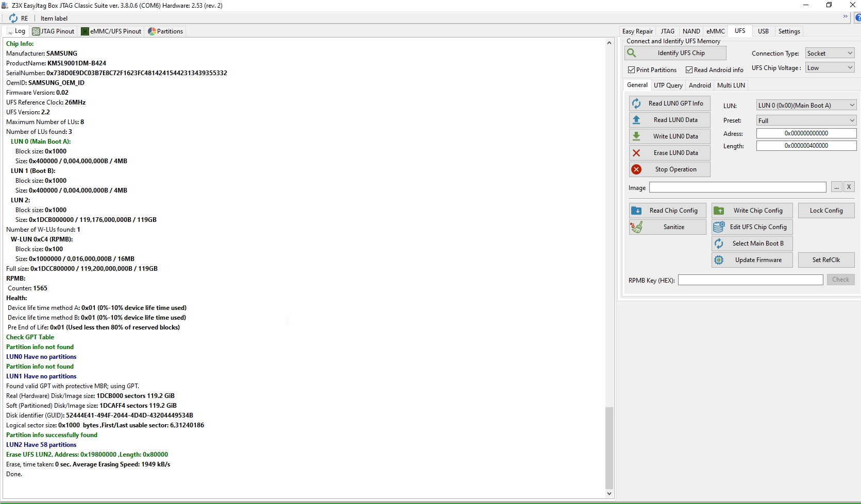
Task: Switch to the Settings tab
Action: tap(789, 31)
